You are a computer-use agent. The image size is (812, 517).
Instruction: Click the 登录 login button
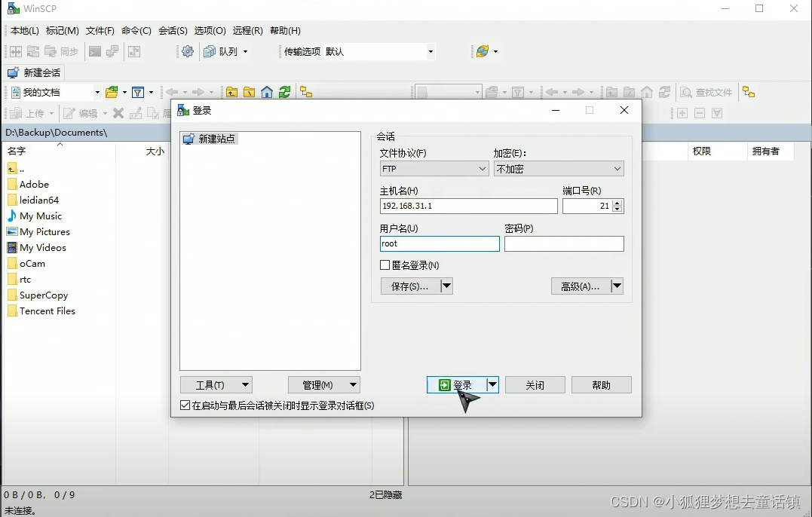pyautogui.click(x=457, y=384)
